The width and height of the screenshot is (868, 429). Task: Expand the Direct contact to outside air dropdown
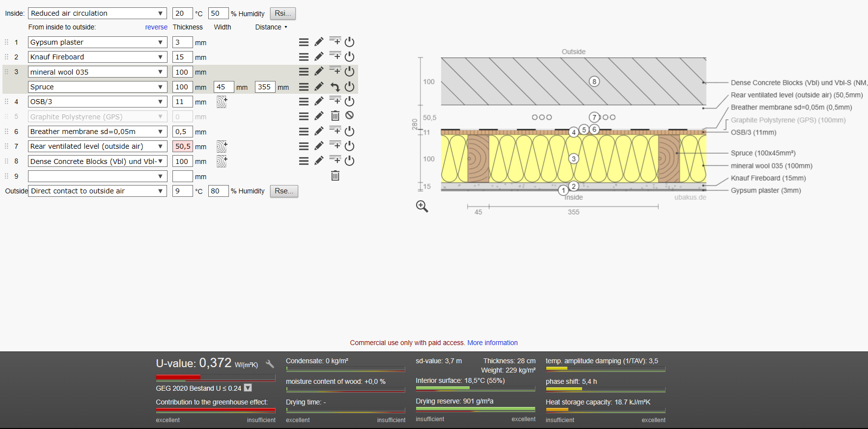[97, 191]
